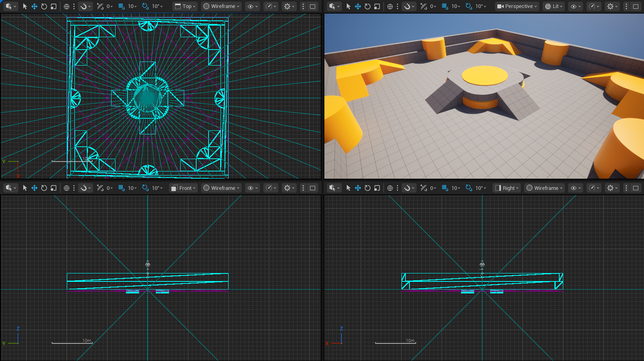The image size is (644, 361).
Task: Maximize the Right viewport
Action: pos(636,188)
